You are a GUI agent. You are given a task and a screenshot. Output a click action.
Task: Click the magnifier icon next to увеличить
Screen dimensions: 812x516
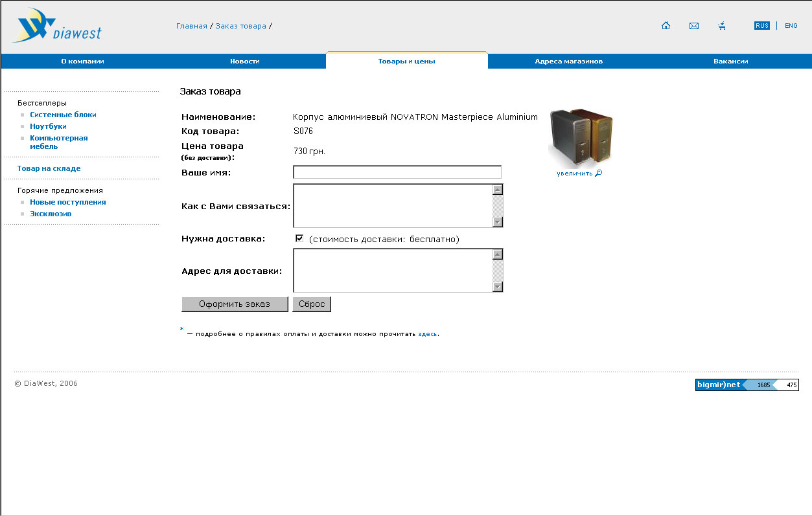[x=598, y=173]
